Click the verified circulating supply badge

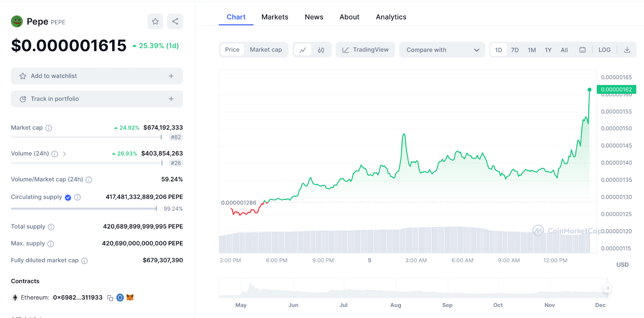(x=68, y=197)
